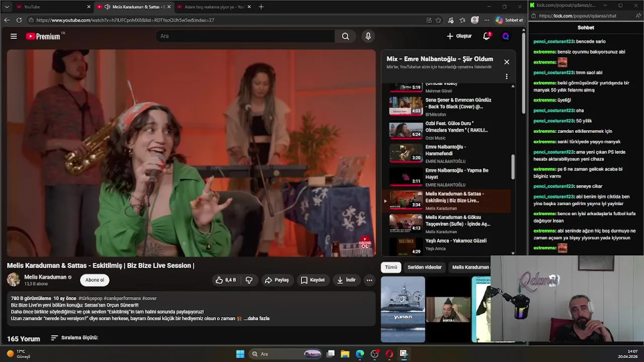Close the first YouTube tab
The height and width of the screenshot is (362, 644).
click(x=89, y=7)
